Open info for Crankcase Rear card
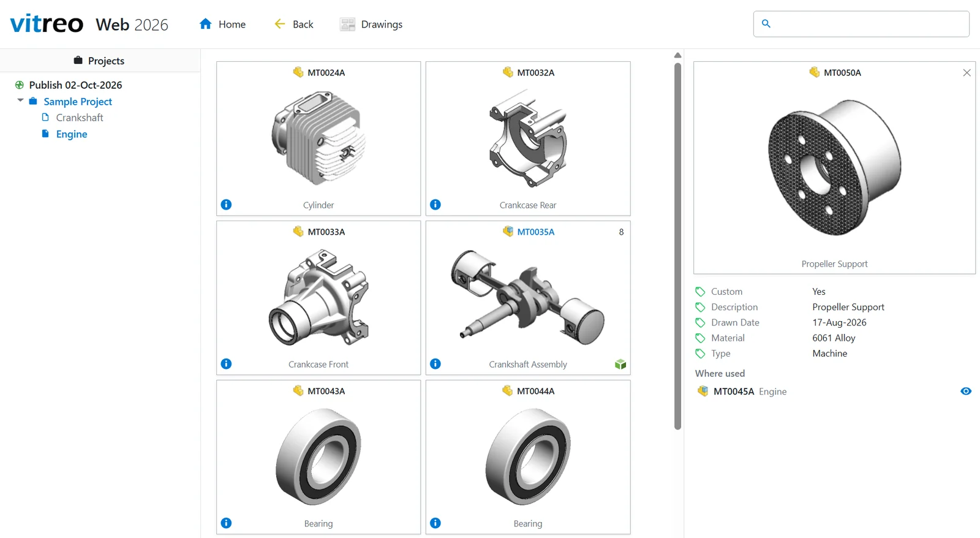Image resolution: width=980 pixels, height=538 pixels. tap(435, 205)
